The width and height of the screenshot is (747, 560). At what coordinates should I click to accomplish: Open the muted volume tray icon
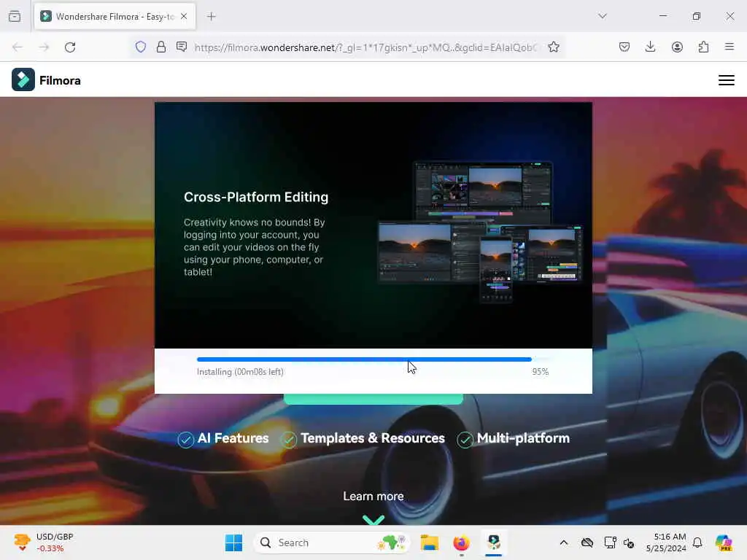pos(629,542)
